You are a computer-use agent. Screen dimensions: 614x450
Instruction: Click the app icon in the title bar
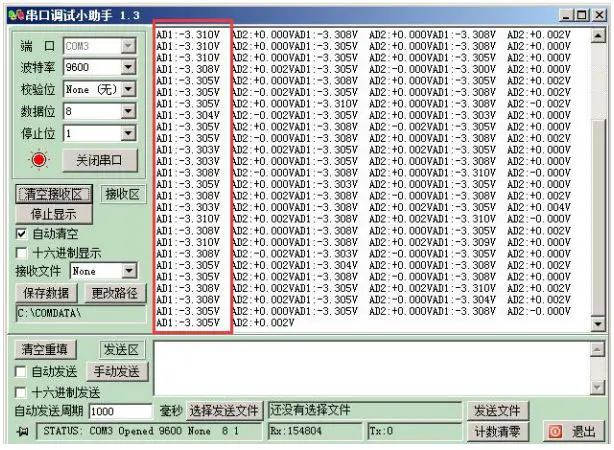16,15
